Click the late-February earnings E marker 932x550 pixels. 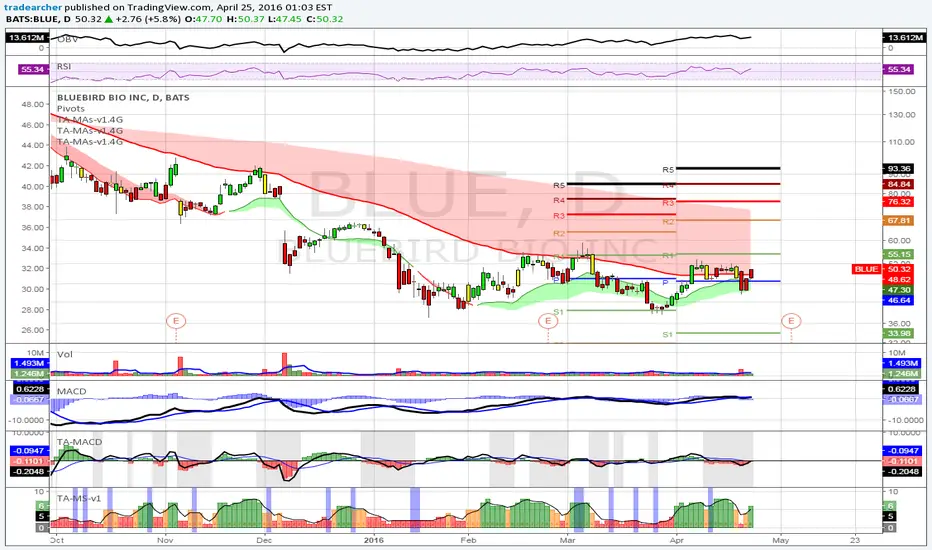(548, 321)
